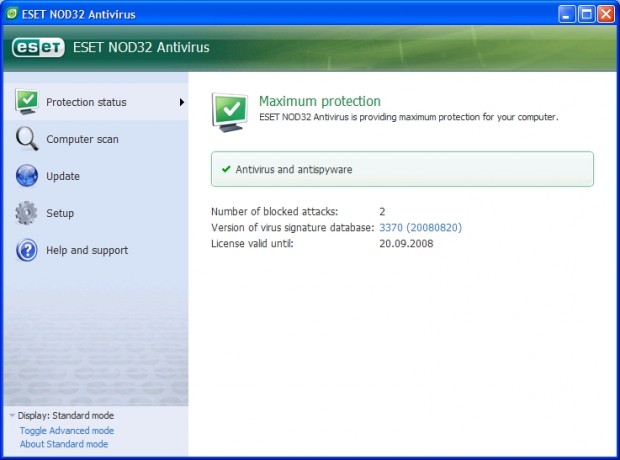This screenshot has height=460, width=620.
Task: Click the ESET logo in header
Action: point(38,47)
